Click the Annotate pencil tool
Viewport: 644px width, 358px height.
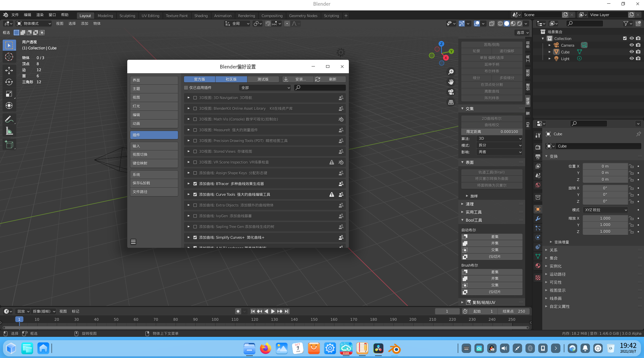9,119
